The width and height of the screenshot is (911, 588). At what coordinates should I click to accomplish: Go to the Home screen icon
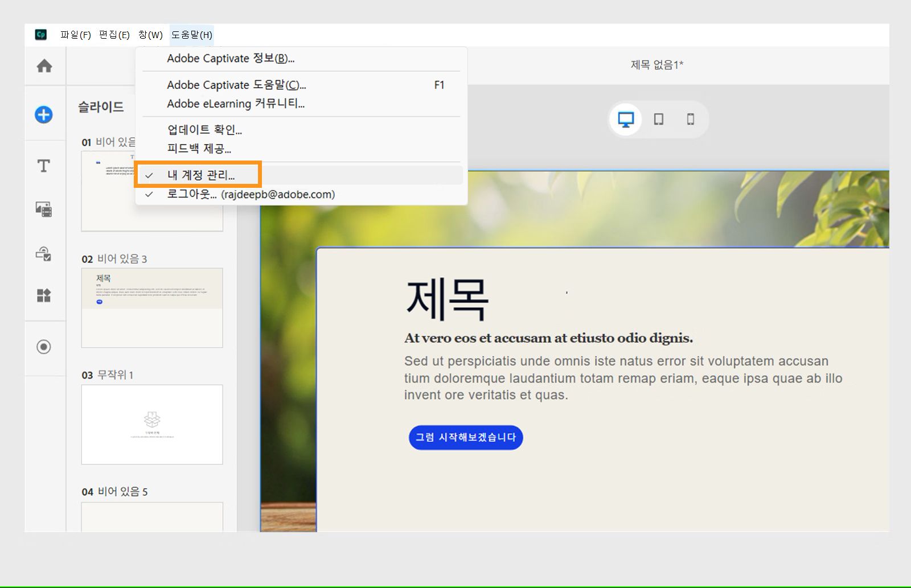click(x=44, y=66)
